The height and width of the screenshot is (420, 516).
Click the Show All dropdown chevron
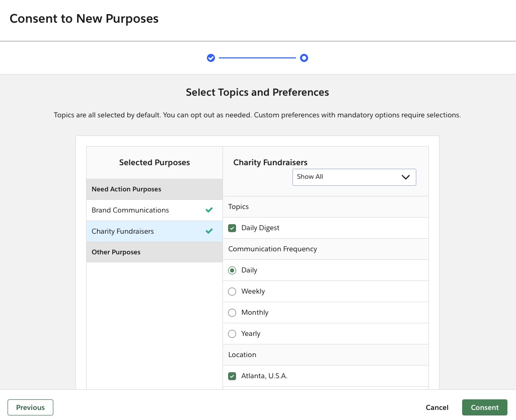pos(406,177)
